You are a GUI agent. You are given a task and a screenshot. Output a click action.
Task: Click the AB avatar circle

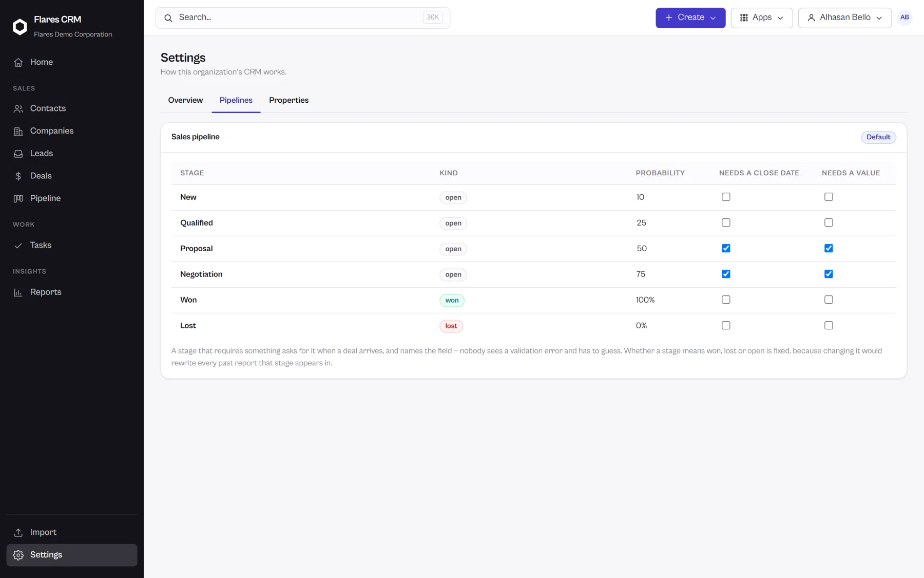coord(904,17)
